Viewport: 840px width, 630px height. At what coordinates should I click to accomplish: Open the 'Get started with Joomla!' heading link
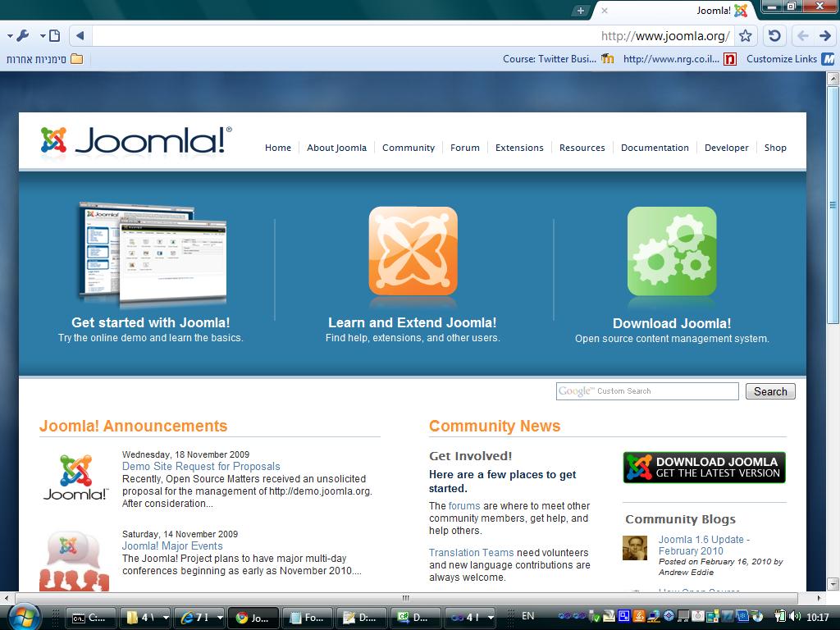(x=151, y=322)
